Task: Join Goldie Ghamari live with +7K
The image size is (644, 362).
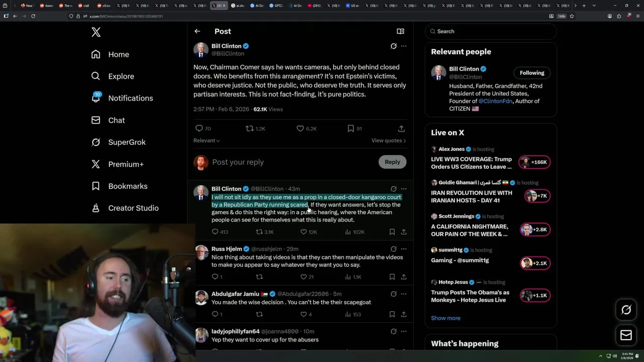Action: click(x=537, y=196)
